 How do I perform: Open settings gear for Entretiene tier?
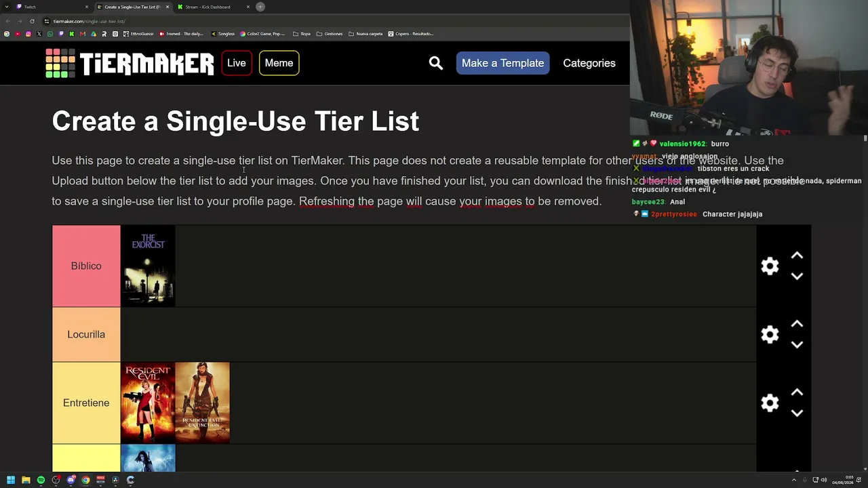pyautogui.click(x=770, y=403)
